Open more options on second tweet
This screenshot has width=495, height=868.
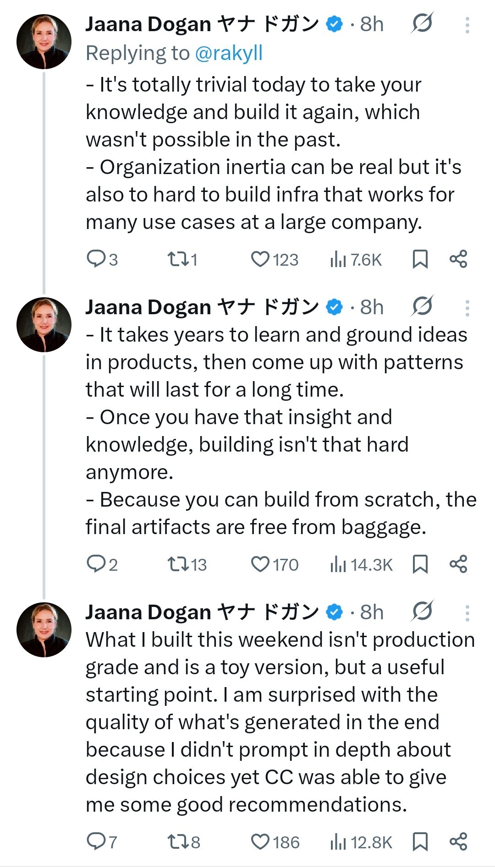pyautogui.click(x=467, y=308)
